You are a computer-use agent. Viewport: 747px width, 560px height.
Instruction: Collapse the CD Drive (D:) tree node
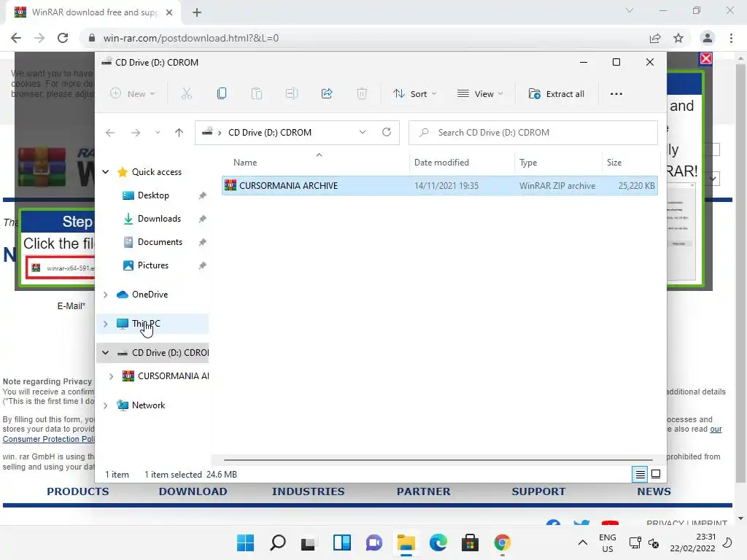coord(106,353)
